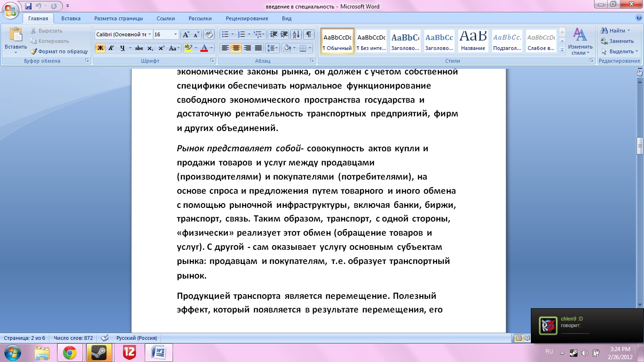The image size is (644, 362).
Task: Open Word Help question mark icon
Action: tap(638, 18)
